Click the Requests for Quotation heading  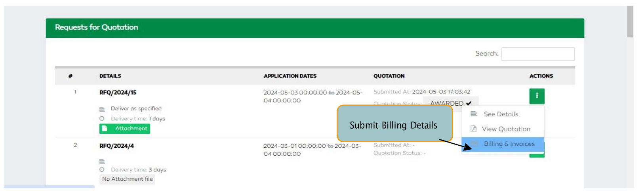(x=97, y=27)
